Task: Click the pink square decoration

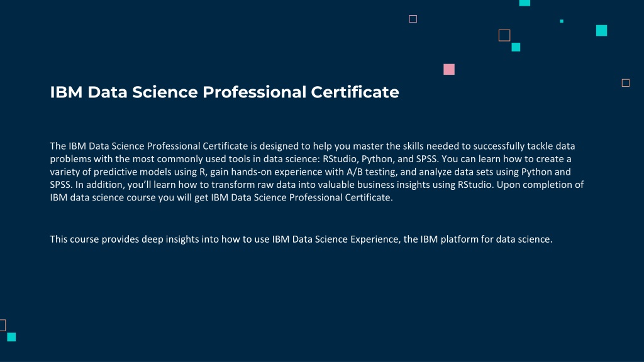Action: pyautogui.click(x=449, y=69)
